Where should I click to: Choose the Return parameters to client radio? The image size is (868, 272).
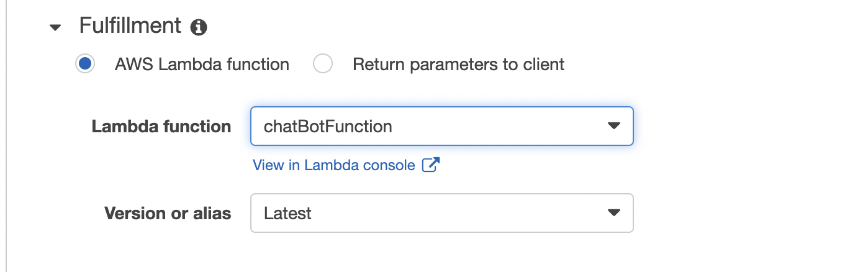[323, 64]
